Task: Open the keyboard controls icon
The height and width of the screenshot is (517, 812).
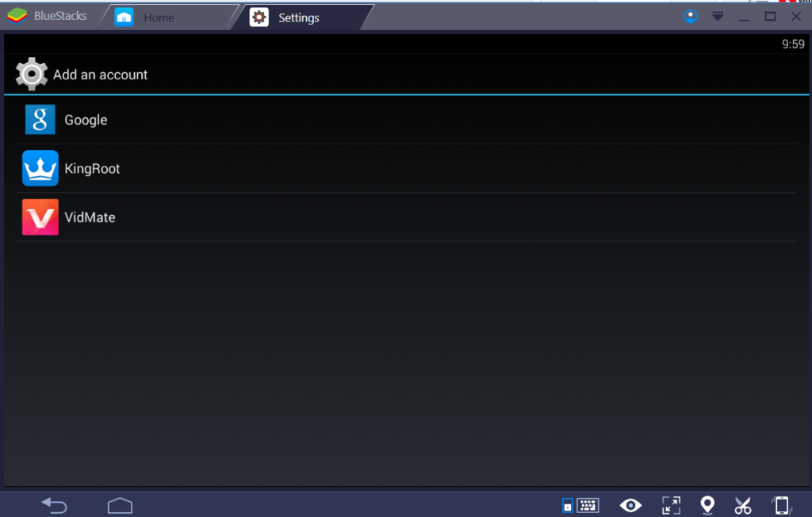Action: click(588, 505)
